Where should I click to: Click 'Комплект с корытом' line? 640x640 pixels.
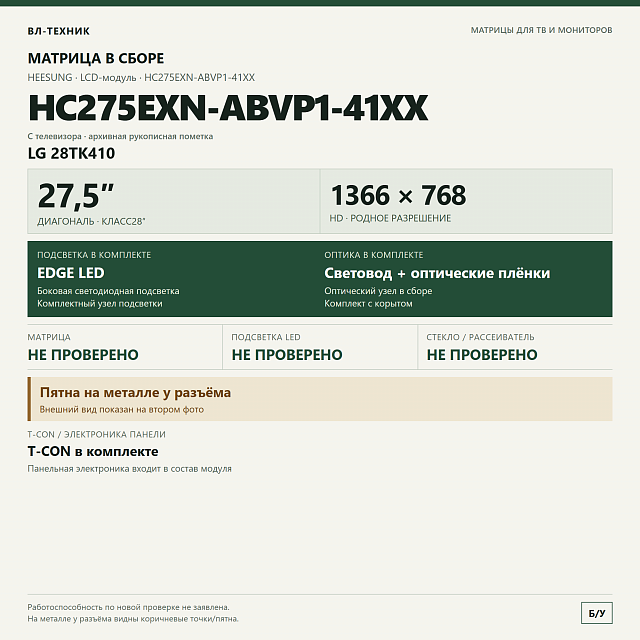[369, 304]
